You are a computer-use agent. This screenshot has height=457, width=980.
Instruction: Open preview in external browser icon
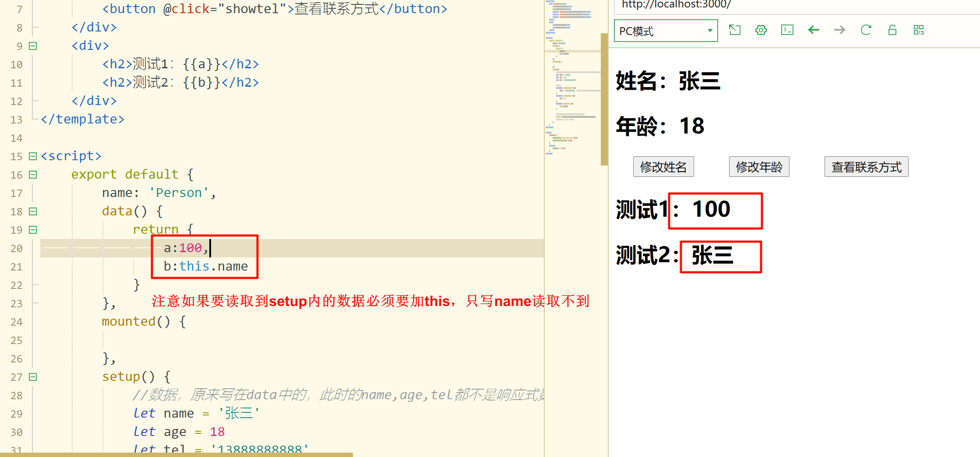coord(734,30)
